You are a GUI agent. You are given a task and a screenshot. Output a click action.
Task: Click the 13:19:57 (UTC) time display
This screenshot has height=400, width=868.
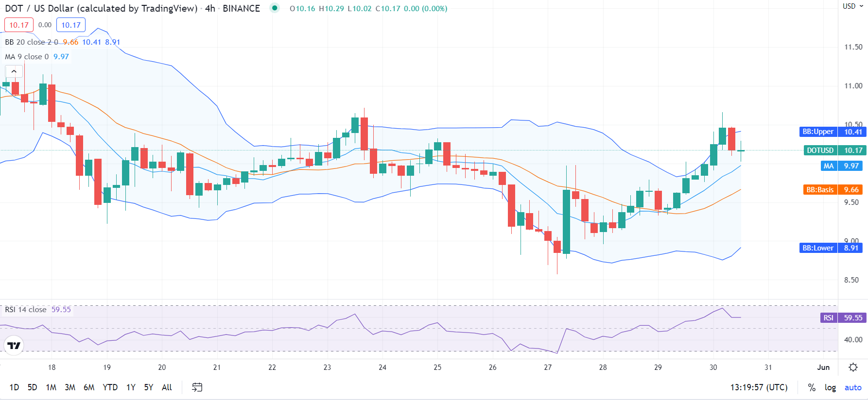tap(760, 387)
